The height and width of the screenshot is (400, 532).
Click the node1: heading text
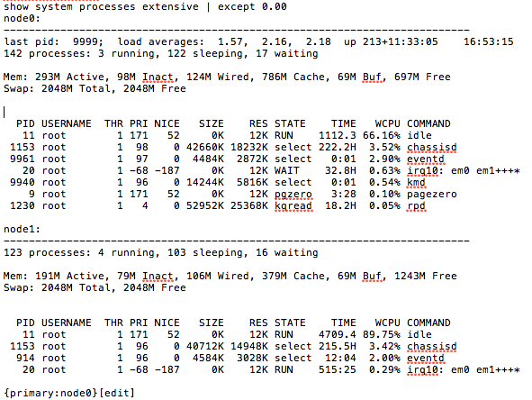pyautogui.click(x=22, y=229)
